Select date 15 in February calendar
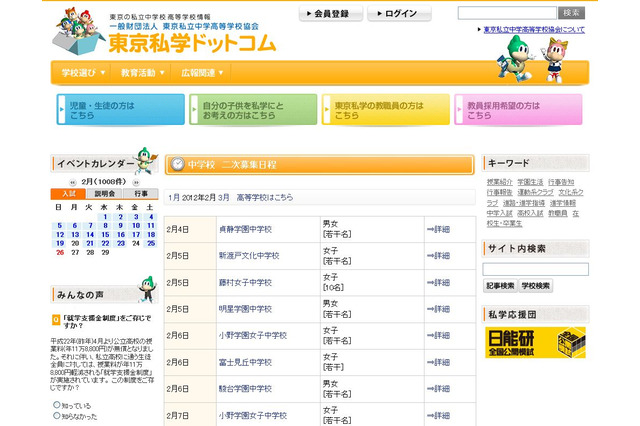640x426 pixels. coord(105,235)
